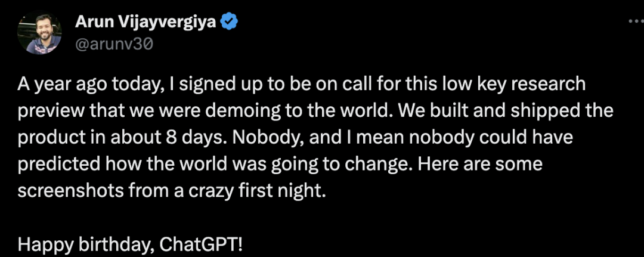644x257 pixels.
Task: Open the three-dot more options menu
Action: click(x=634, y=21)
